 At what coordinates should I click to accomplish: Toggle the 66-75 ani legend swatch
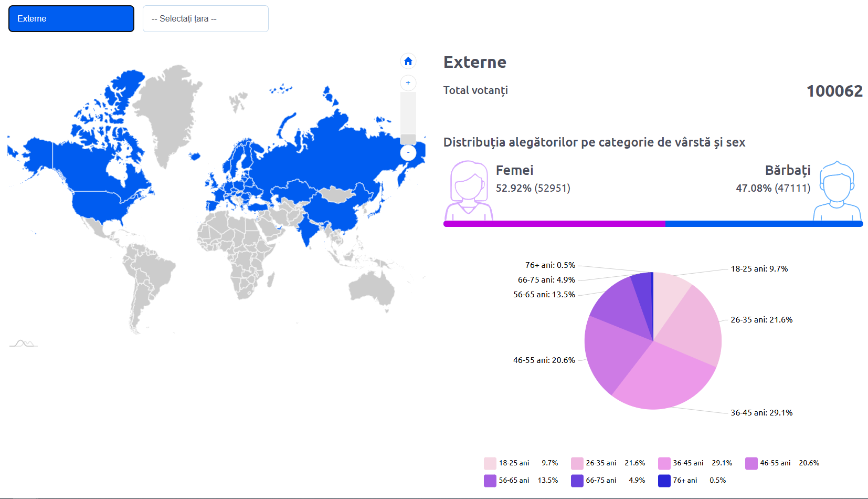point(577,481)
